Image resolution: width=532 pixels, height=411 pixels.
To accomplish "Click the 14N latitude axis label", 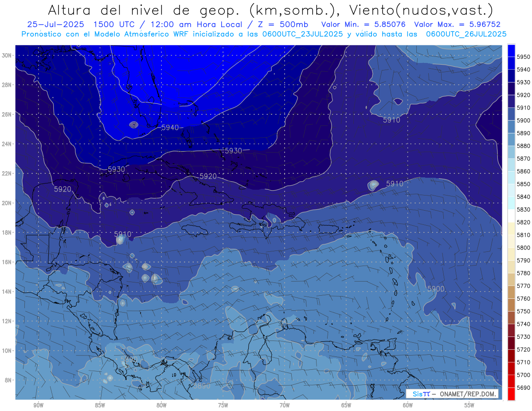I will 7,292.
